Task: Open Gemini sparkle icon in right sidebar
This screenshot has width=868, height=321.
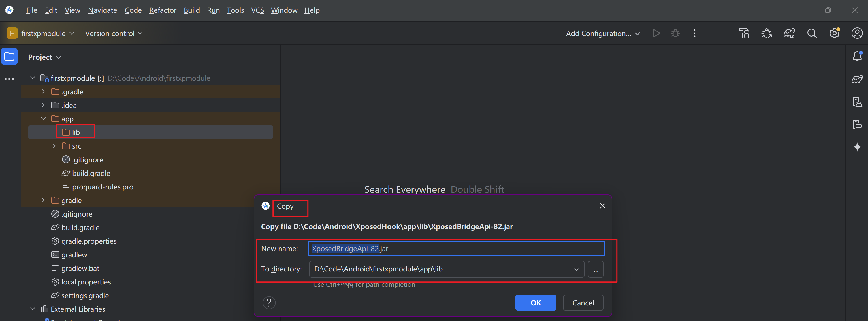Action: 857,147
